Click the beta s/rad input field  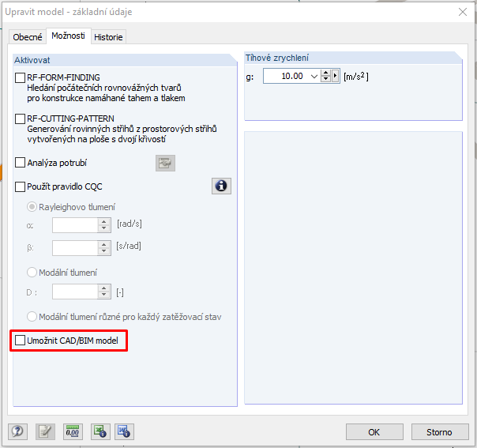(75, 248)
